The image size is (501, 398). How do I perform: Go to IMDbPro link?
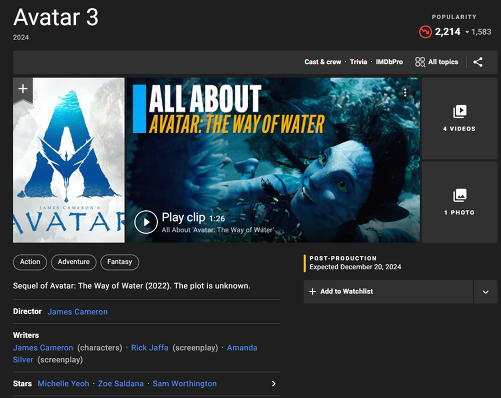(x=389, y=62)
